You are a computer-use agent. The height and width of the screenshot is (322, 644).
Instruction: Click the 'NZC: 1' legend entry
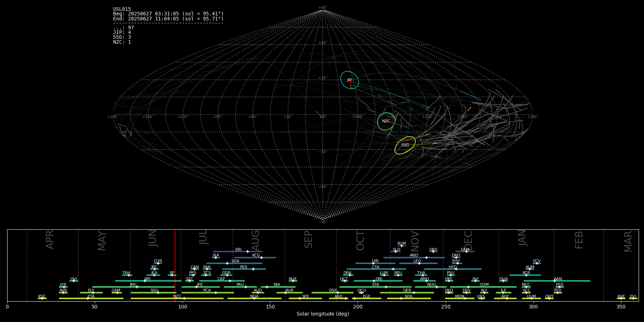point(122,42)
